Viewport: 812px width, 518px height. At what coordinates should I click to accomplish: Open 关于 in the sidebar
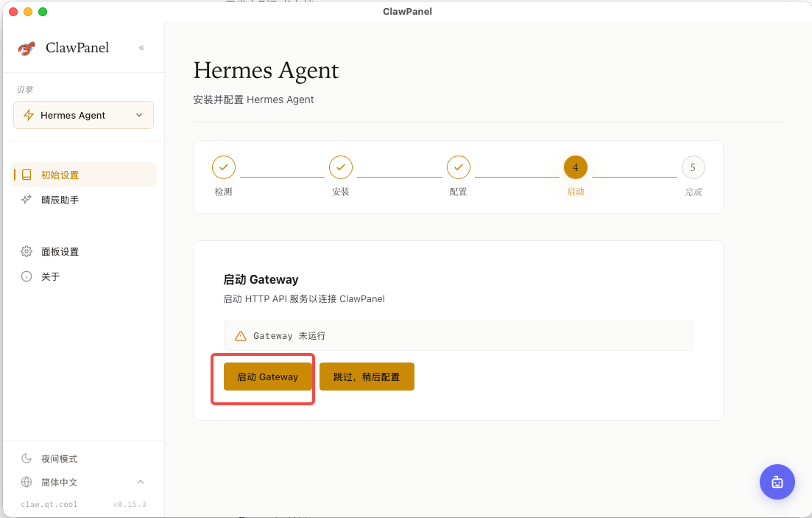tap(83, 276)
